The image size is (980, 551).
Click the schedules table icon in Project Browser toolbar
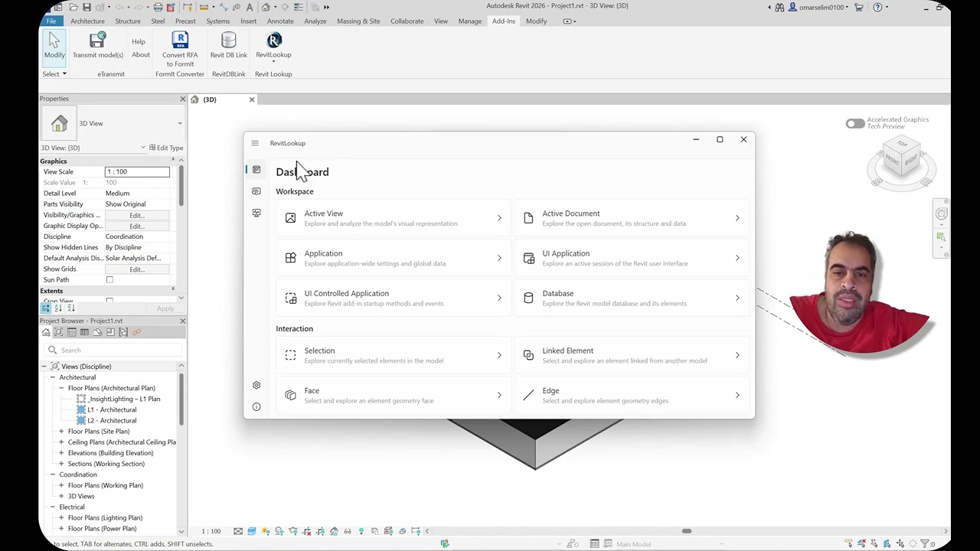tap(84, 332)
